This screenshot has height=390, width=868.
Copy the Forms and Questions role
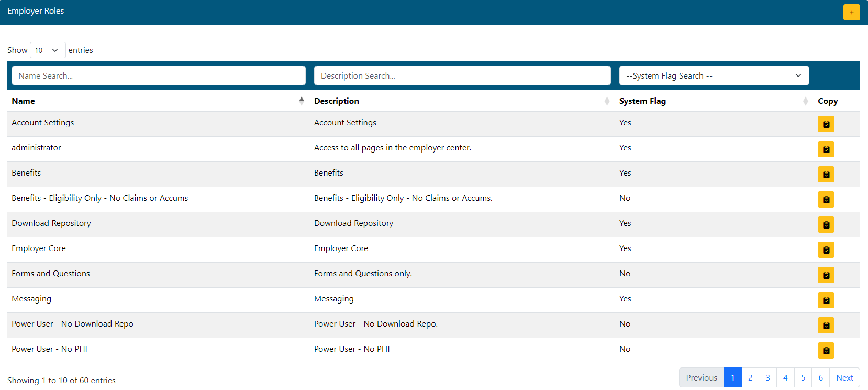click(x=826, y=275)
